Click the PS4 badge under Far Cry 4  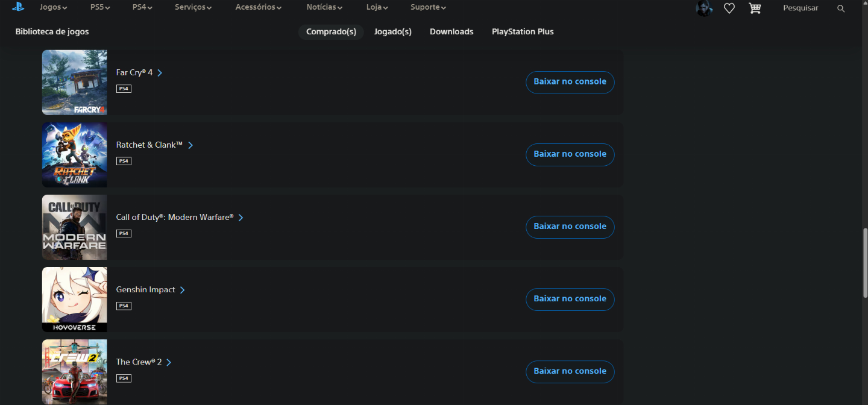[124, 89]
